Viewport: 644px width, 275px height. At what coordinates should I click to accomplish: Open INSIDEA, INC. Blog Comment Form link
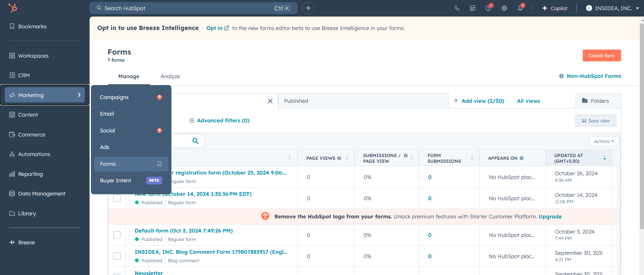pyautogui.click(x=211, y=252)
